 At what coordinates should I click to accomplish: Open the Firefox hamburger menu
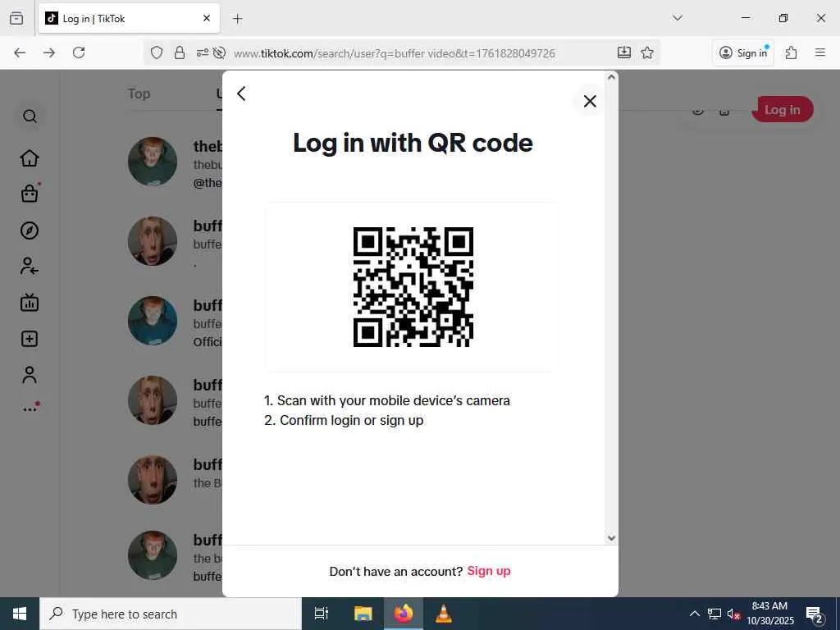(820, 52)
